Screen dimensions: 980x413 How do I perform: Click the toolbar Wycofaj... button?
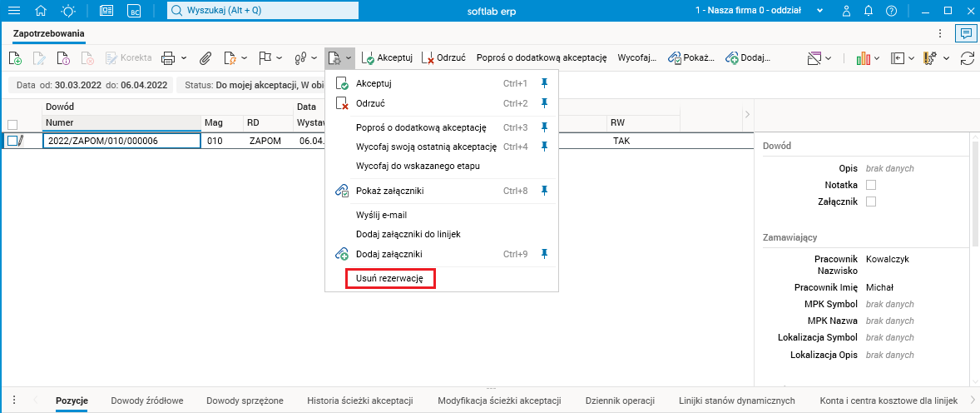637,57
